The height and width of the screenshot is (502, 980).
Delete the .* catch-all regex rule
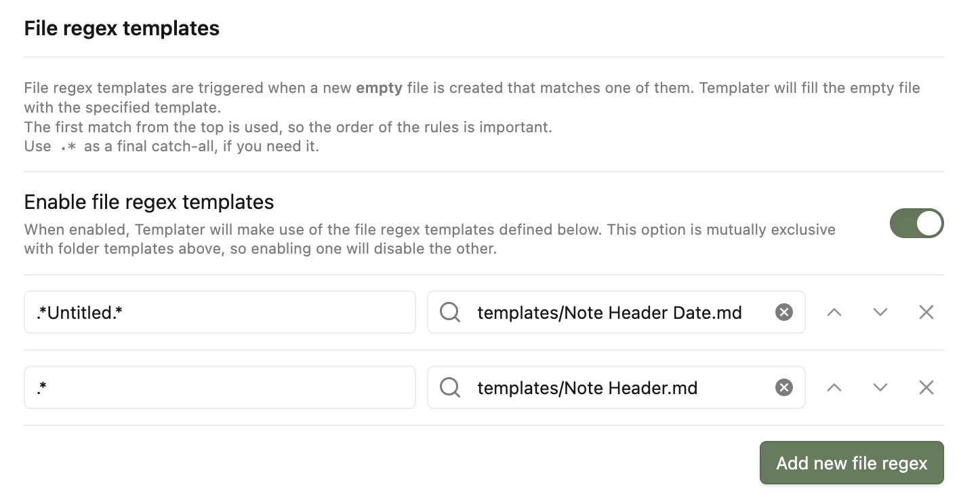coord(926,387)
